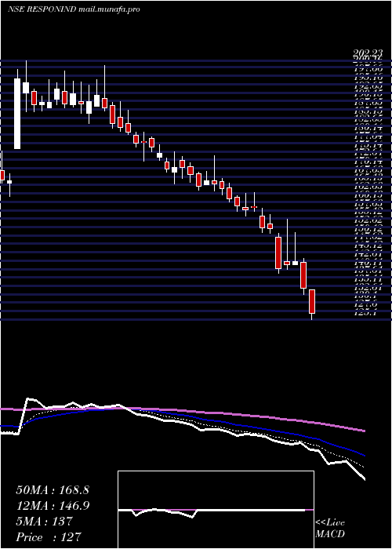
Task: Click the mail.munafa.pro watermark text
Action: pos(109,9)
